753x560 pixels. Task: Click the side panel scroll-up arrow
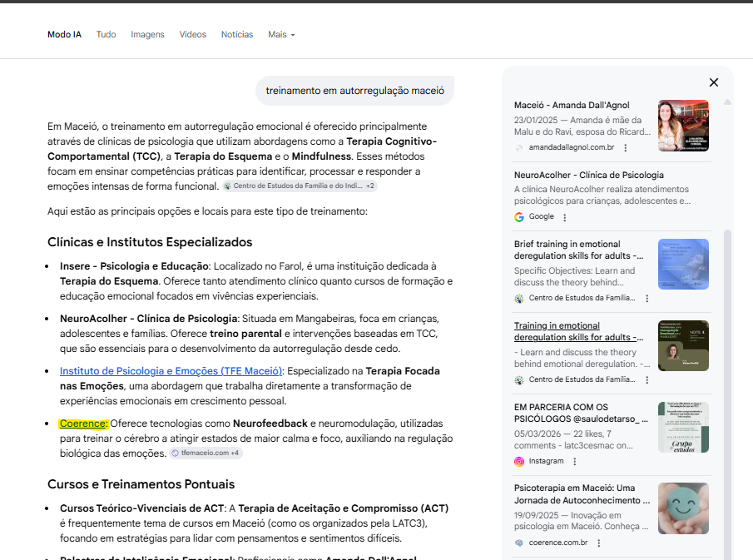[x=727, y=102]
